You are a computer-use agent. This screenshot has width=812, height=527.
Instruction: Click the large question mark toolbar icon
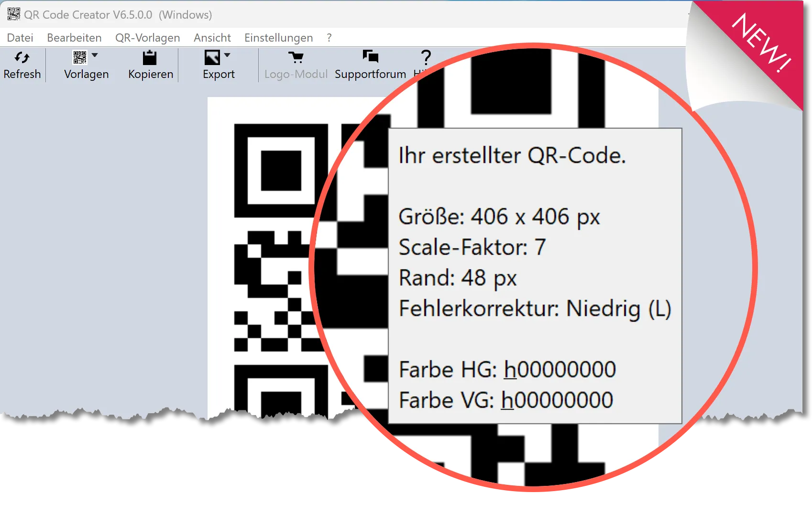(x=426, y=58)
